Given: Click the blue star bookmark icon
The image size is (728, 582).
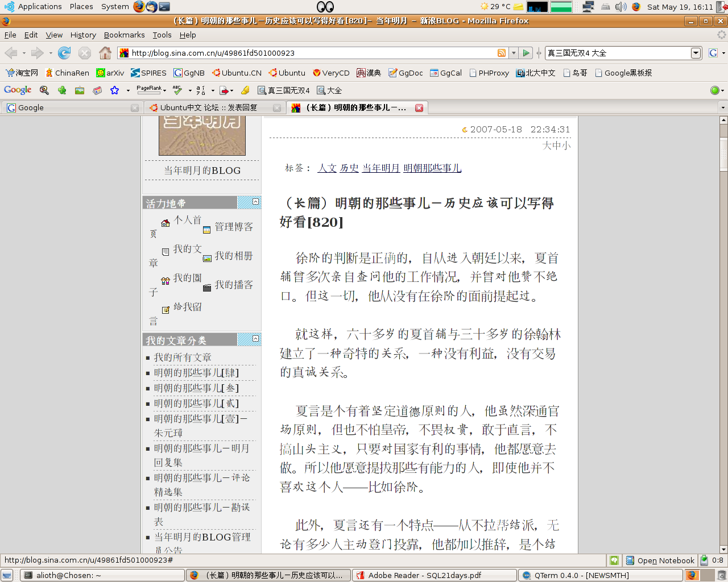Looking at the screenshot, I should [x=115, y=90].
